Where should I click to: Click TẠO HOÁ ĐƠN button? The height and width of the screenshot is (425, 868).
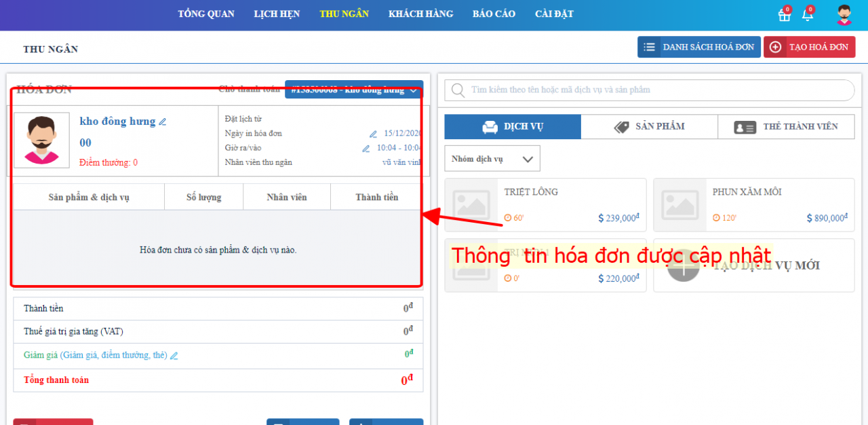tap(809, 48)
